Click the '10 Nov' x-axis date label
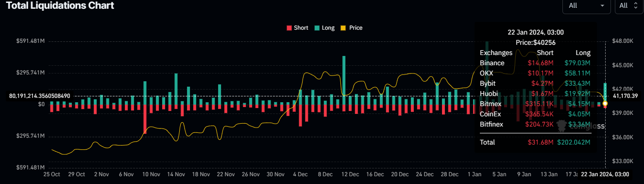 151,174
